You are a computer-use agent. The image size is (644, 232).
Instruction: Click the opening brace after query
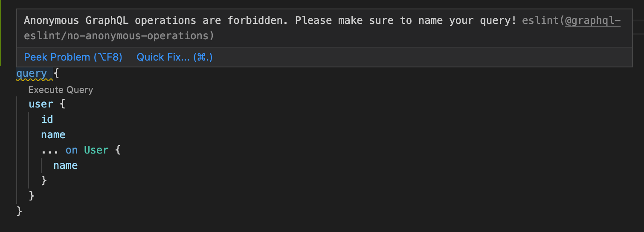click(56, 73)
